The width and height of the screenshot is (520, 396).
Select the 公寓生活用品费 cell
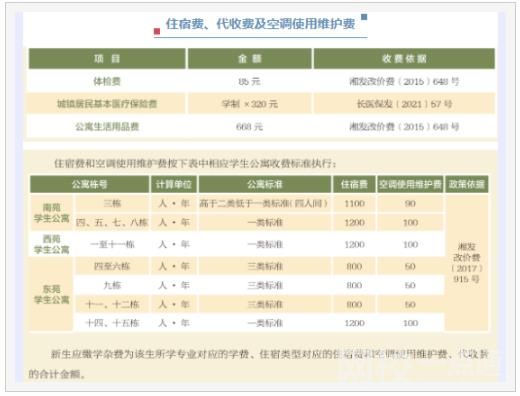(x=107, y=126)
